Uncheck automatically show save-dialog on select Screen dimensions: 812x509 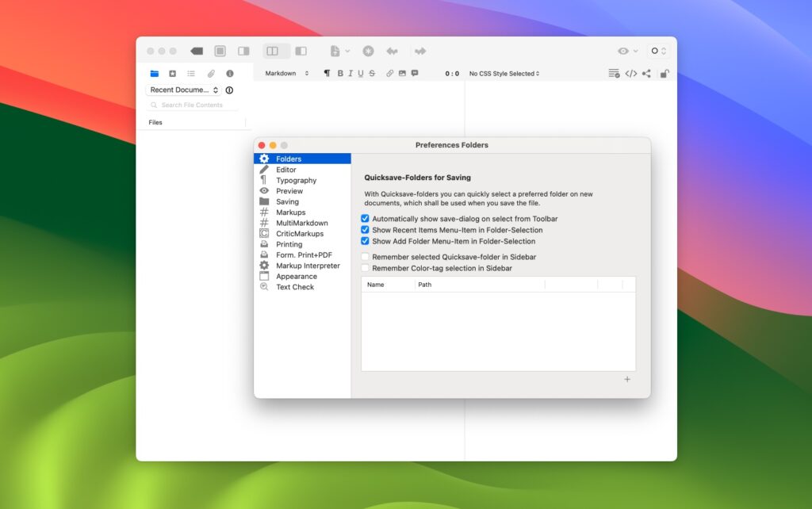365,219
